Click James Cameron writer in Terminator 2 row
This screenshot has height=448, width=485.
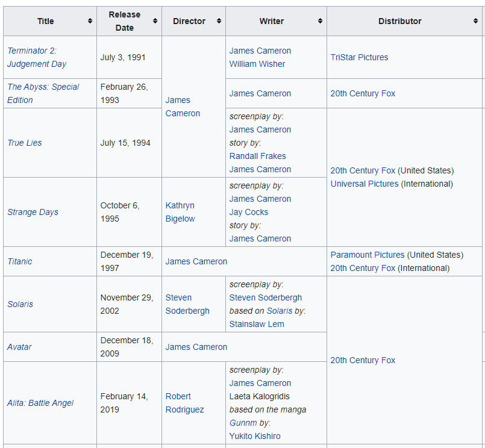click(x=260, y=51)
